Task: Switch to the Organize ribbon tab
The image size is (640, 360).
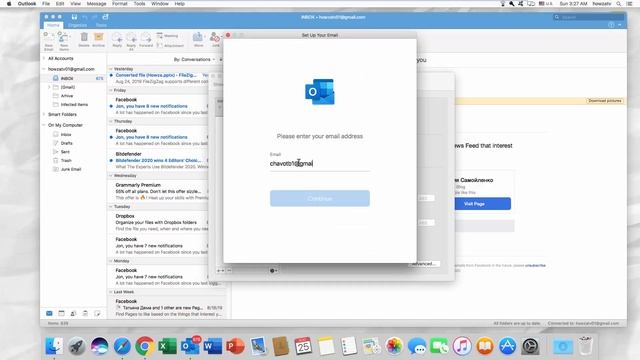Action: pyautogui.click(x=77, y=25)
